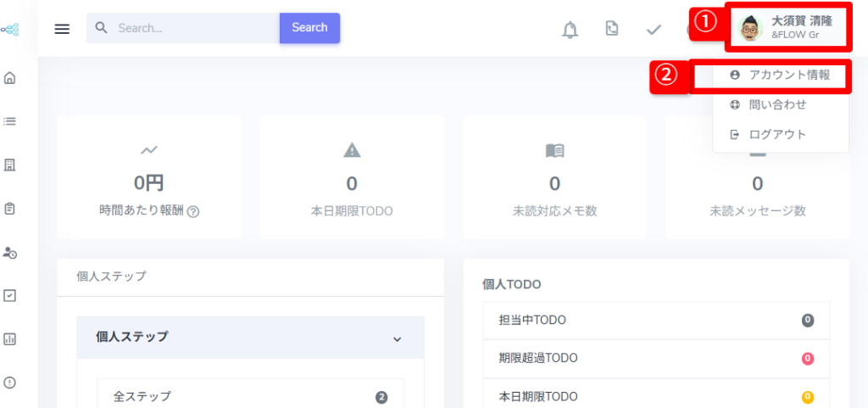Collapse the 個人ステップ accordion chevron
The height and width of the screenshot is (408, 868).
point(397,338)
